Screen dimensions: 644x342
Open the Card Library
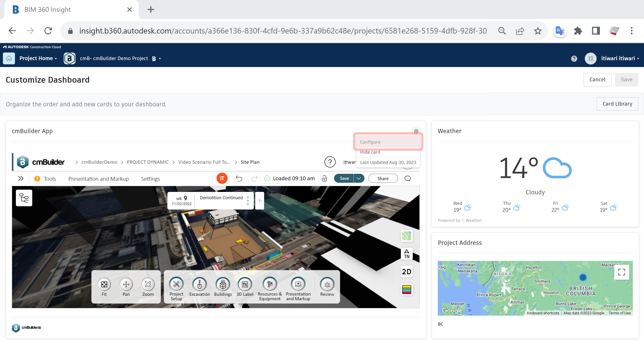tap(617, 104)
